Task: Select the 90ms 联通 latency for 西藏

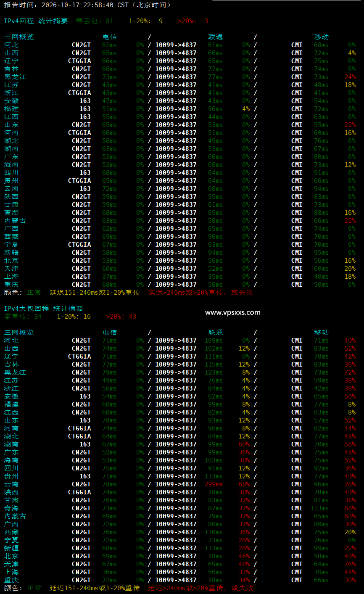Action: [x=216, y=237]
